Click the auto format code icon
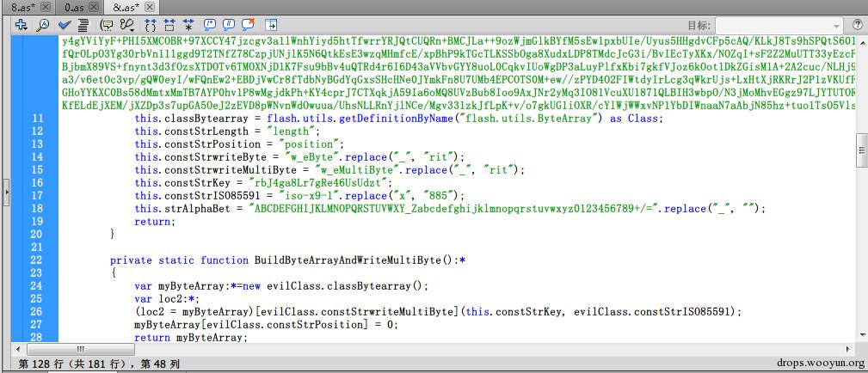The height and width of the screenshot is (373, 868). tap(83, 25)
